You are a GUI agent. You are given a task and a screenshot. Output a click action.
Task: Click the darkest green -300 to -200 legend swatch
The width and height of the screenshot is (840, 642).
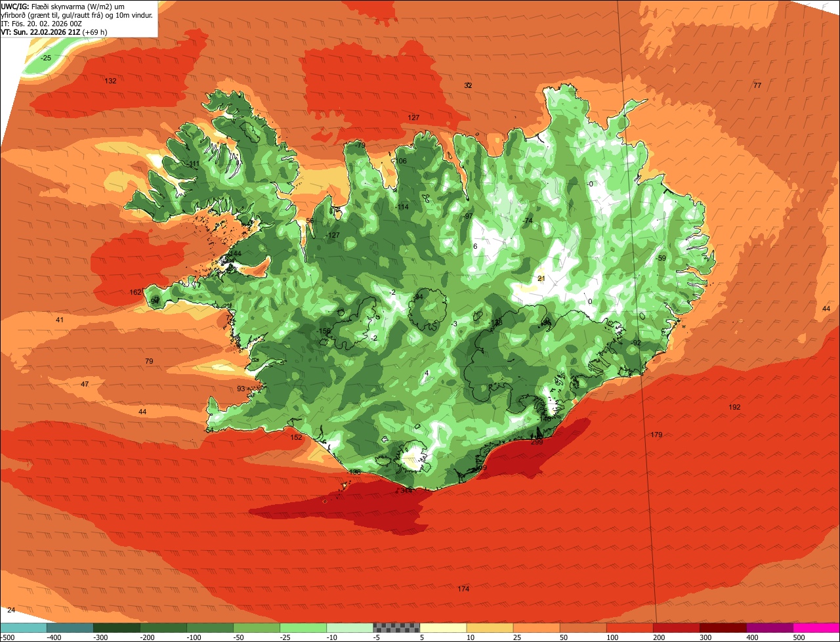click(x=117, y=627)
